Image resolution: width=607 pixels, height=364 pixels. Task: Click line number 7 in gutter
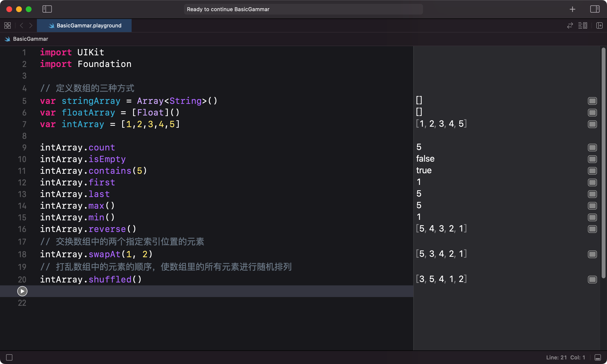point(24,124)
